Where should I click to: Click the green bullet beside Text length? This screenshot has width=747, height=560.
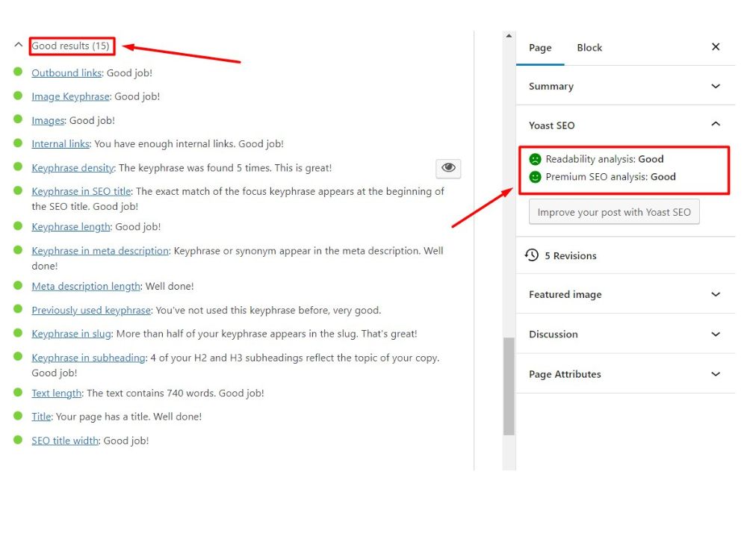click(18, 392)
